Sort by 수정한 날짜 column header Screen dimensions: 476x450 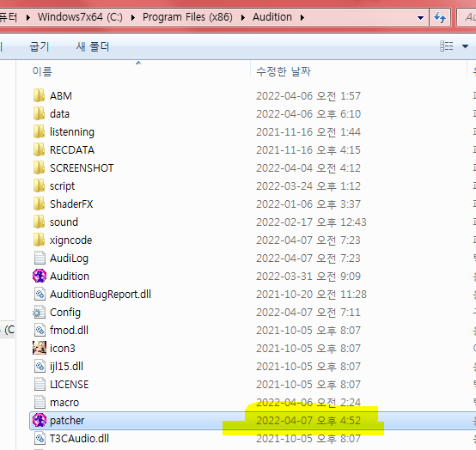(284, 71)
